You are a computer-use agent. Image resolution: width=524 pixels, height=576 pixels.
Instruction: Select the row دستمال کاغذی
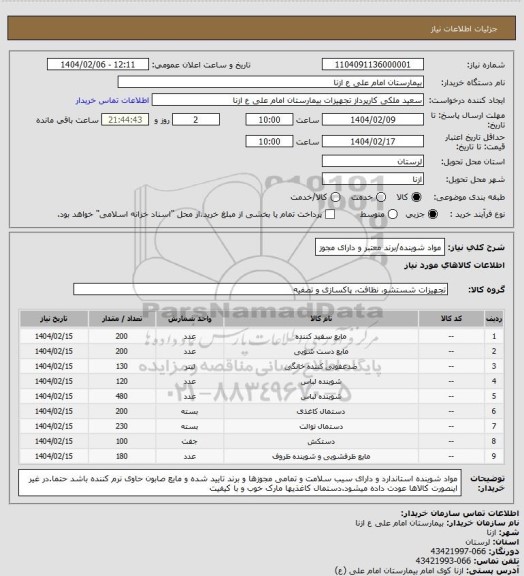[262, 411]
